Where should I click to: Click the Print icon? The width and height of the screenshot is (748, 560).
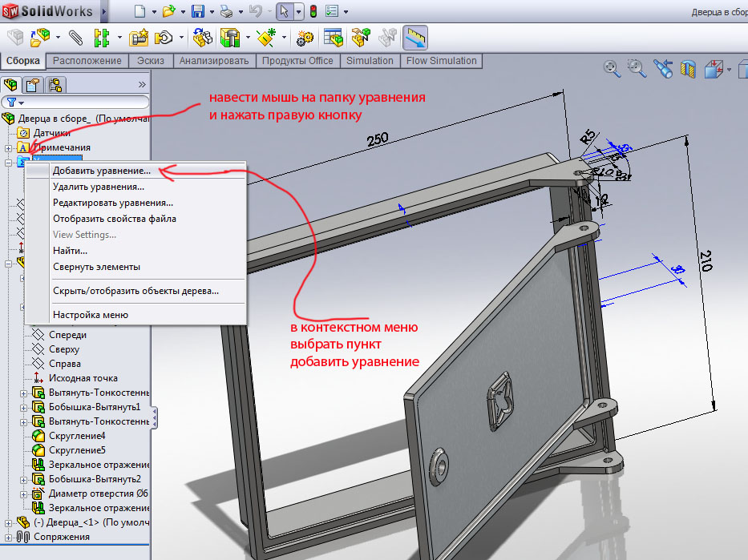click(x=227, y=11)
